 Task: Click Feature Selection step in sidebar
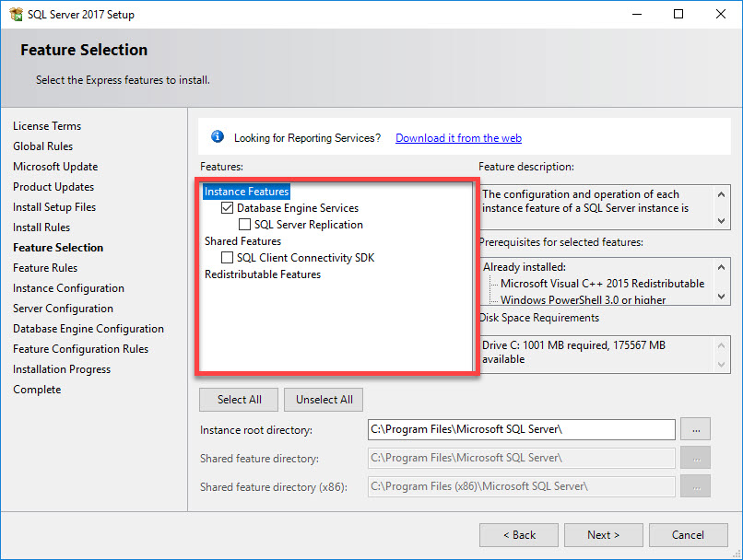coord(58,248)
